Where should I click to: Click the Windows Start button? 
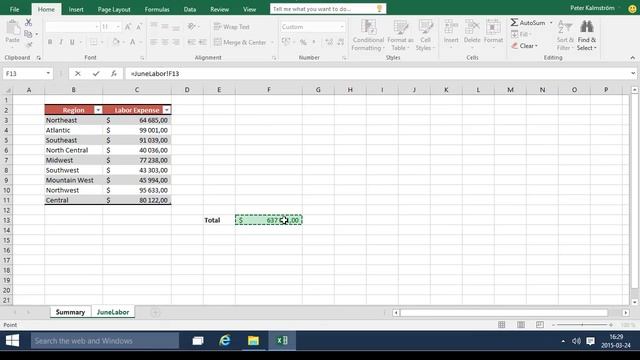coord(12,340)
